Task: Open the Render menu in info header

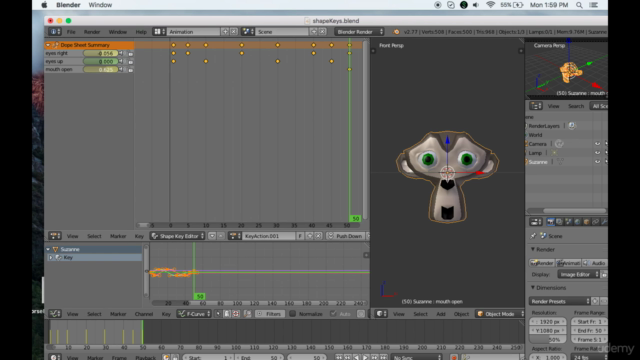Action: [92, 31]
